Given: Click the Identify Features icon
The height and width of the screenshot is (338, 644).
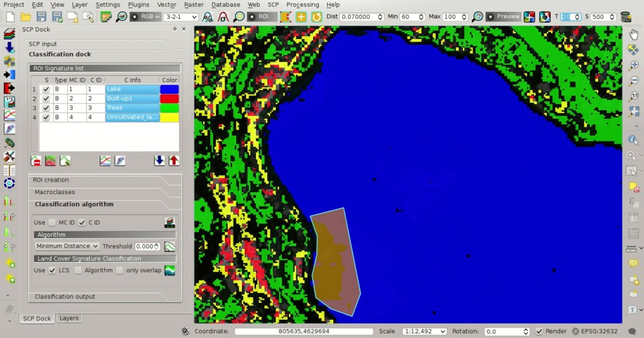Looking at the screenshot, I should pos(633,140).
